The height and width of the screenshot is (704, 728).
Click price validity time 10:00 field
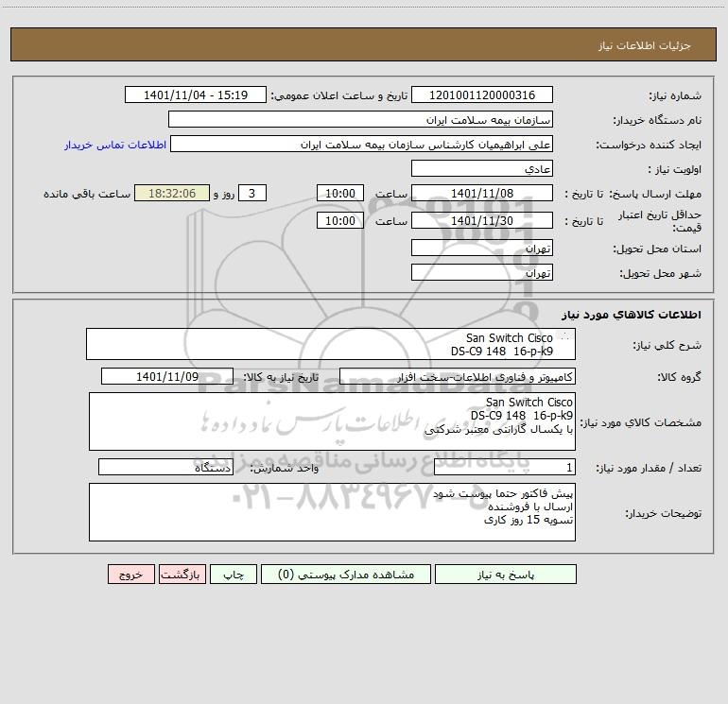339,220
